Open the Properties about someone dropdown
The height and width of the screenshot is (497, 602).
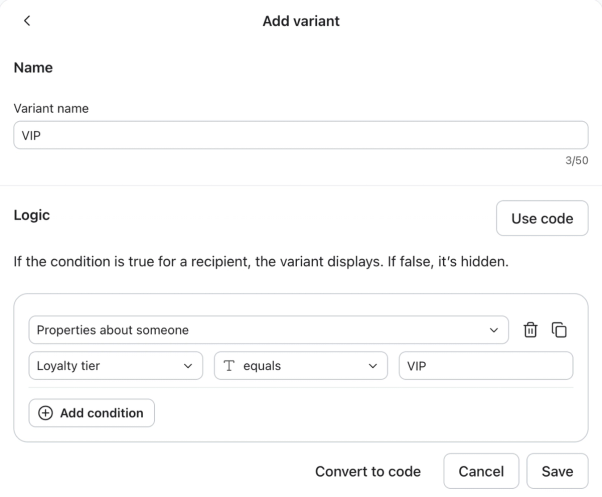click(268, 330)
